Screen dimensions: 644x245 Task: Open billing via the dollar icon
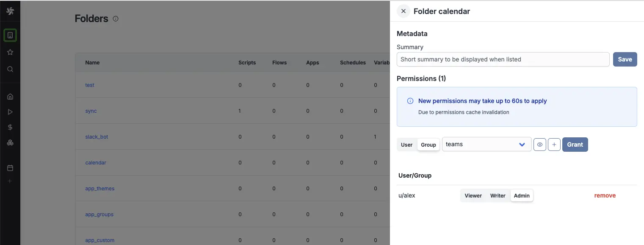(x=10, y=127)
